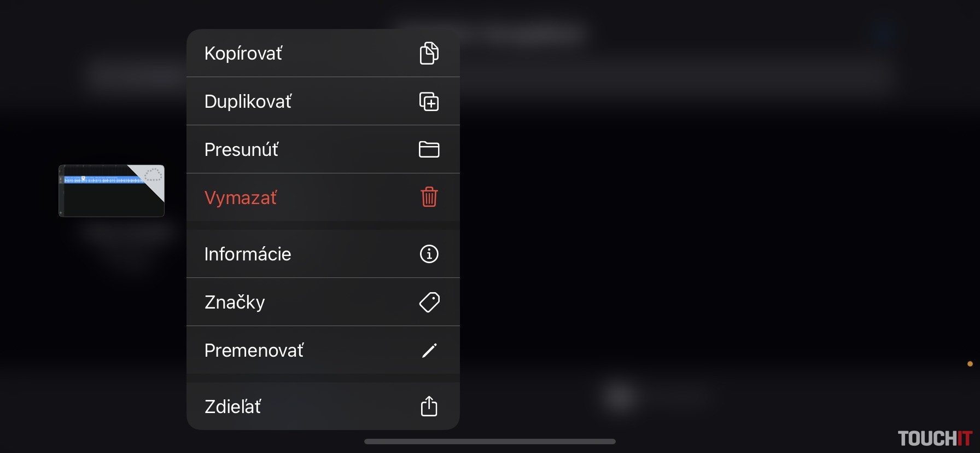Viewport: 980px width, 453px height.
Task: Choose the red Vymazať option
Action: 241,198
